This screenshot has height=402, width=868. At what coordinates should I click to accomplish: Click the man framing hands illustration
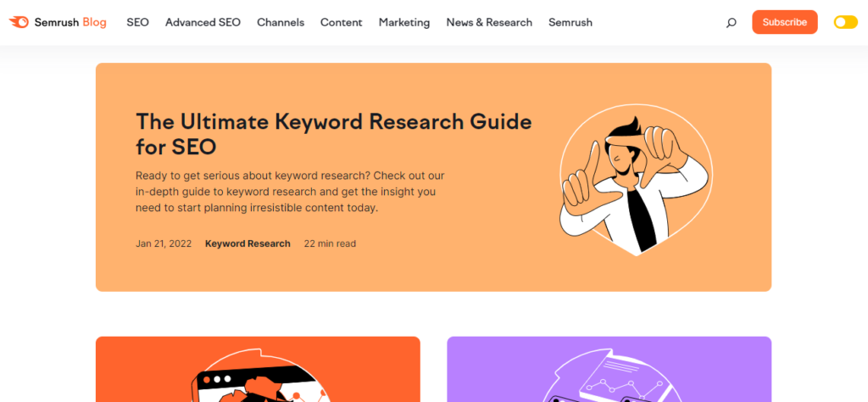636,180
